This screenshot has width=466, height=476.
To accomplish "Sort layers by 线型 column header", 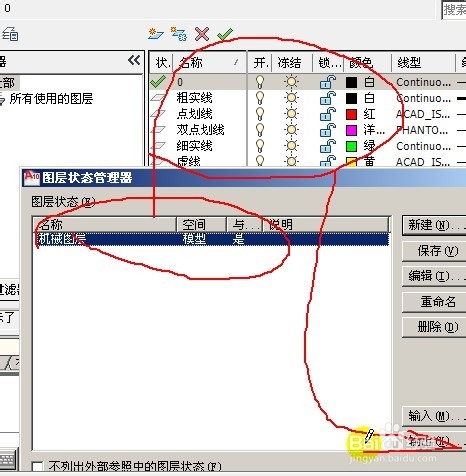I will pyautogui.click(x=423, y=62).
